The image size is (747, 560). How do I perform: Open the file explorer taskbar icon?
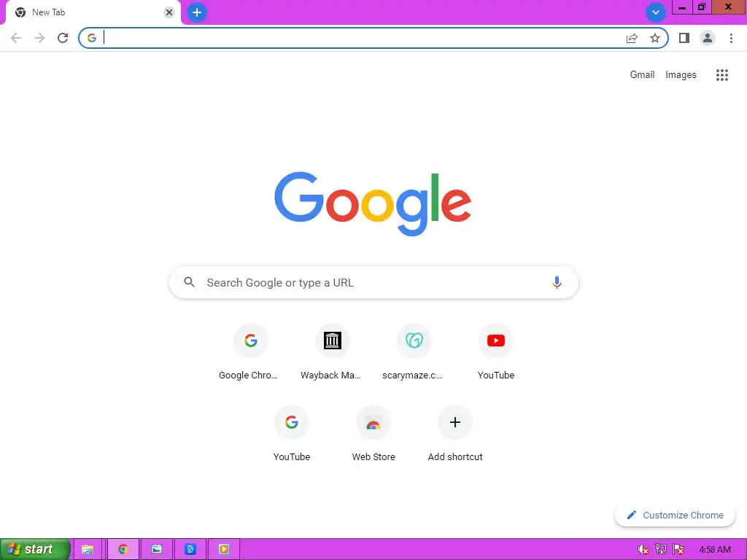[x=88, y=550]
